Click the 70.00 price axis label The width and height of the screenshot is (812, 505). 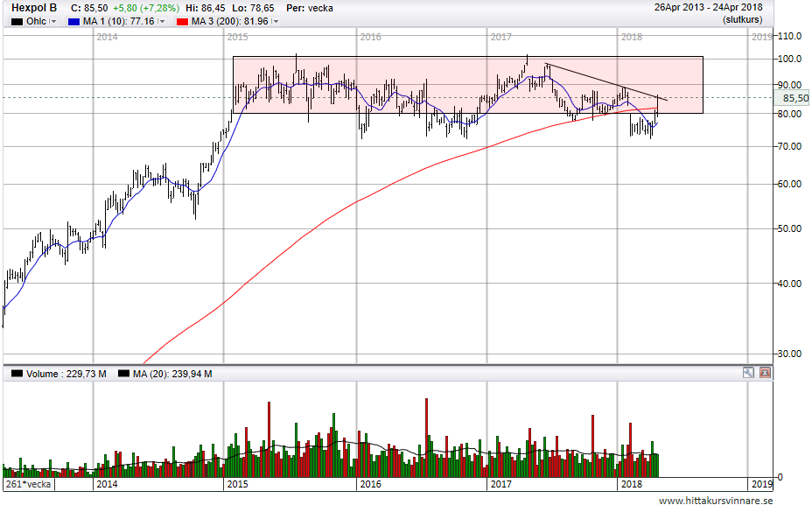pyautogui.click(x=790, y=146)
